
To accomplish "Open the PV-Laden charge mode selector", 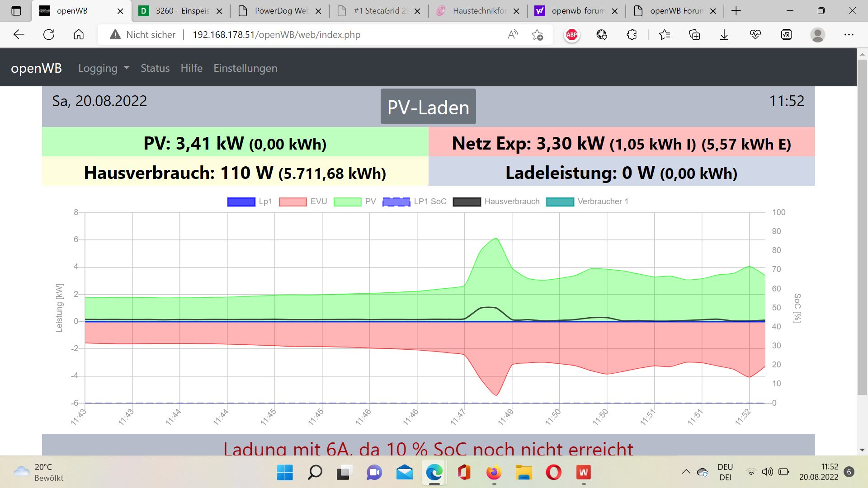I will pos(428,107).
